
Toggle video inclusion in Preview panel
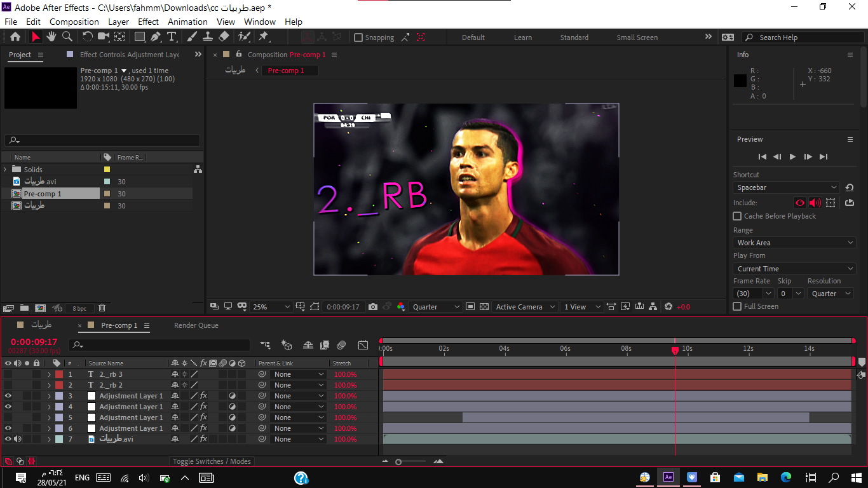800,203
